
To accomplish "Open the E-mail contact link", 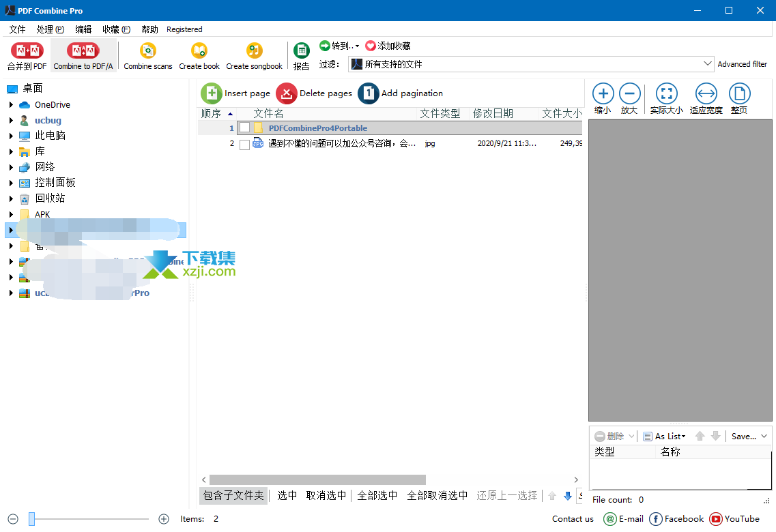I will click(624, 519).
